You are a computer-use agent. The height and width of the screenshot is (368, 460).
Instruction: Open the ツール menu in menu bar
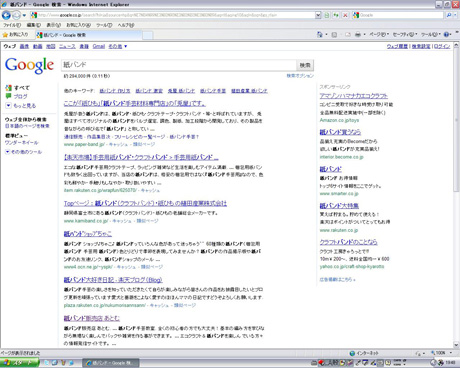[x=104, y=25]
